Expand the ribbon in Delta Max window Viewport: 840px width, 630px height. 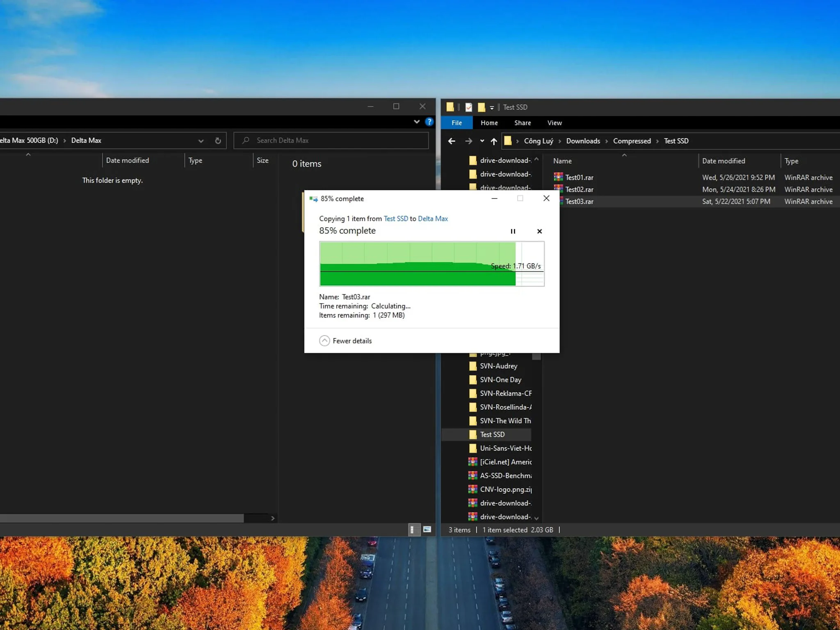(417, 122)
